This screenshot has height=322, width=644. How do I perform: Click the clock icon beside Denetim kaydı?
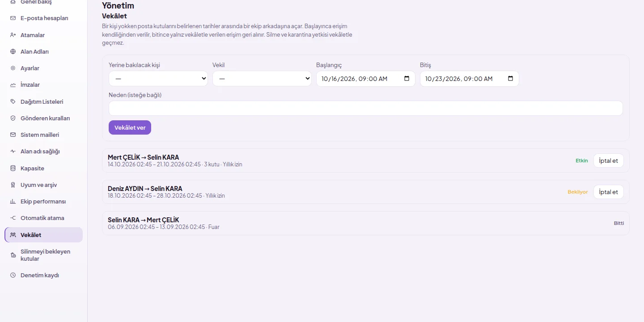click(13, 275)
